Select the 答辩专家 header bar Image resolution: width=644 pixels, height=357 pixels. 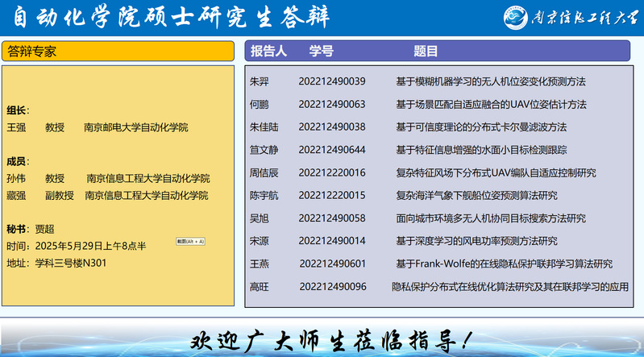(118, 52)
